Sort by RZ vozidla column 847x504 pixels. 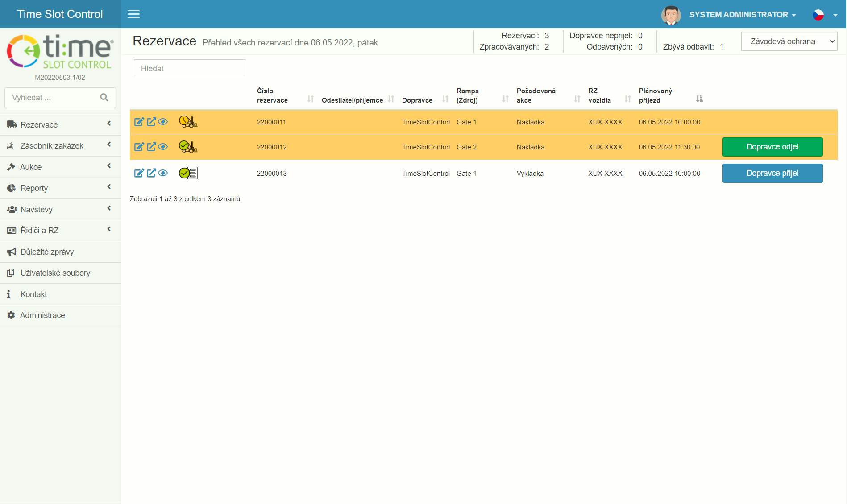click(610, 95)
